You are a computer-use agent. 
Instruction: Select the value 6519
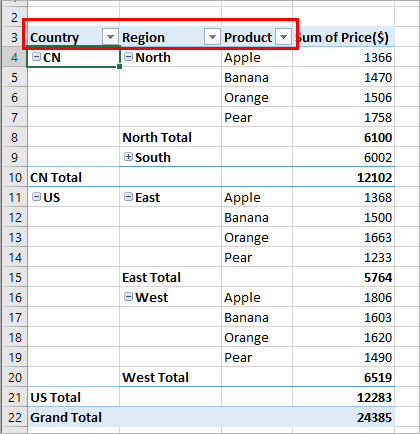[343, 377]
